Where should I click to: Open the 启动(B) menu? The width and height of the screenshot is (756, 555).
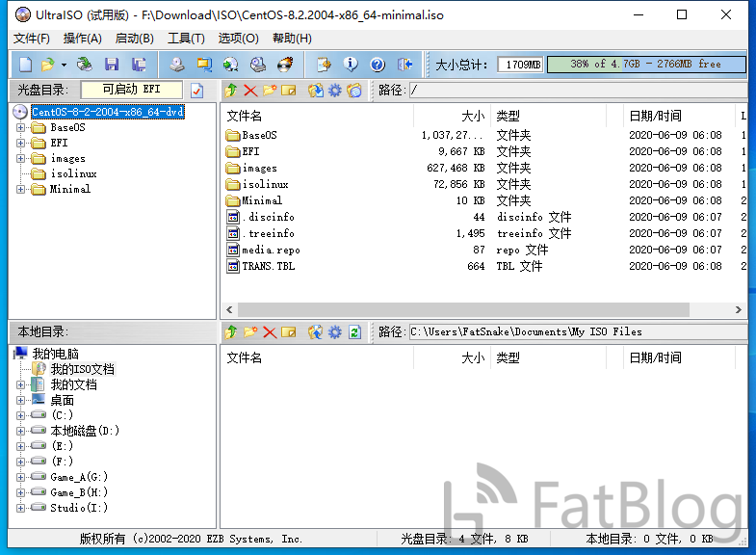point(135,39)
